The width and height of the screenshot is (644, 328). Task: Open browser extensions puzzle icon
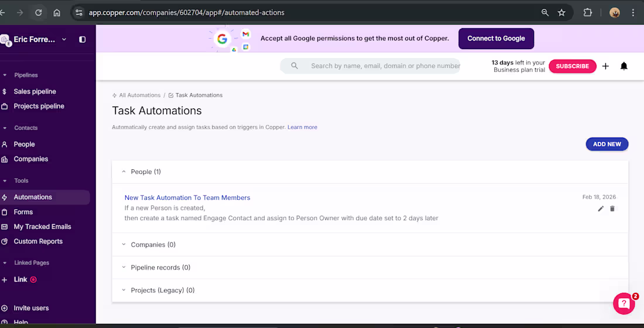(588, 12)
